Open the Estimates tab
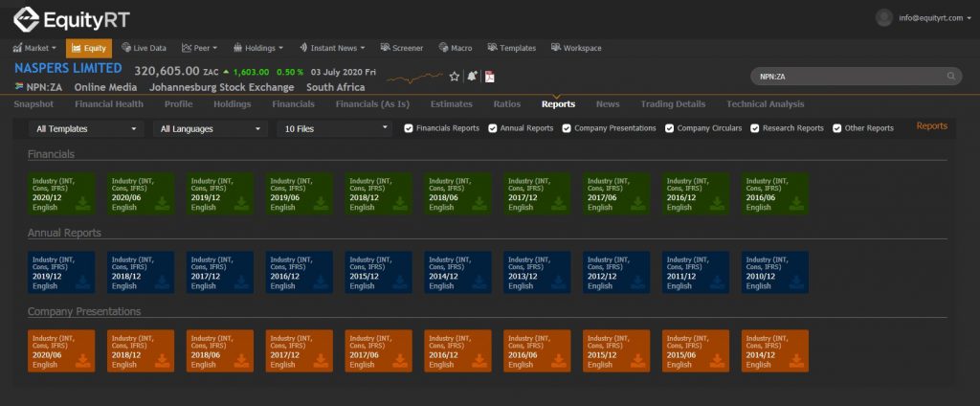Viewport: 980px width, 406px height. pos(452,104)
